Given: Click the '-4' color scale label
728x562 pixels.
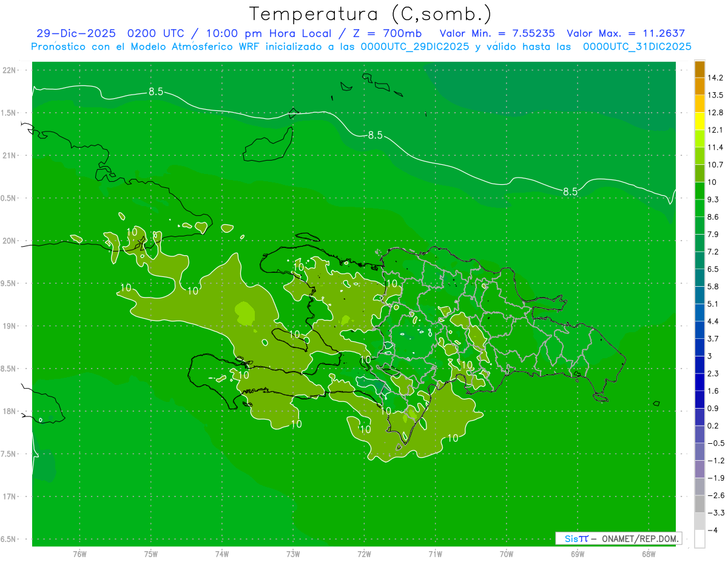Looking at the screenshot, I should coord(712,530).
